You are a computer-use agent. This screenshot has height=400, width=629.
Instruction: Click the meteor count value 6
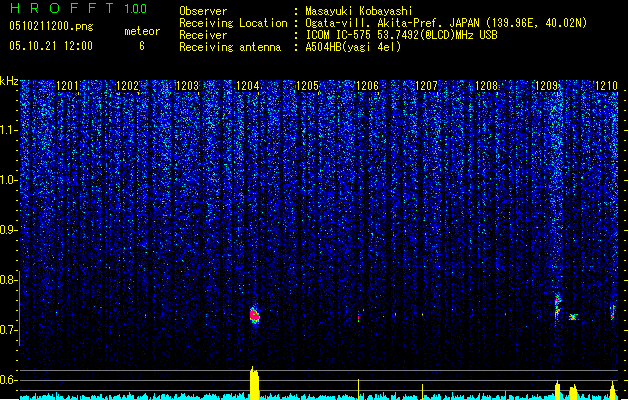point(142,46)
